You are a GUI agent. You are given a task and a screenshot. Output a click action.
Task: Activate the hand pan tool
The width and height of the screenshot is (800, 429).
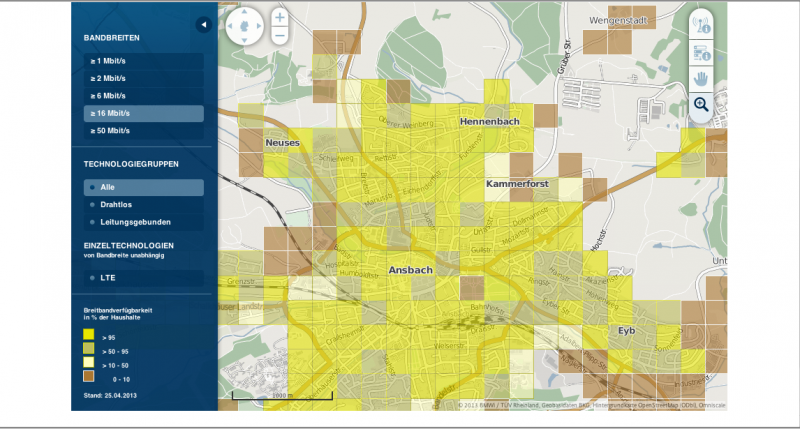click(700, 77)
